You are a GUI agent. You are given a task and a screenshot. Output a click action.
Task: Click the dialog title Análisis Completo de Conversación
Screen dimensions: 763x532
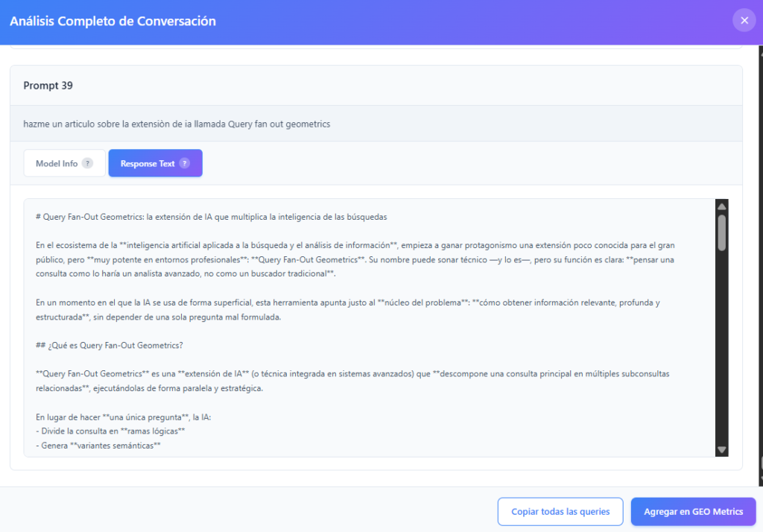tap(113, 21)
